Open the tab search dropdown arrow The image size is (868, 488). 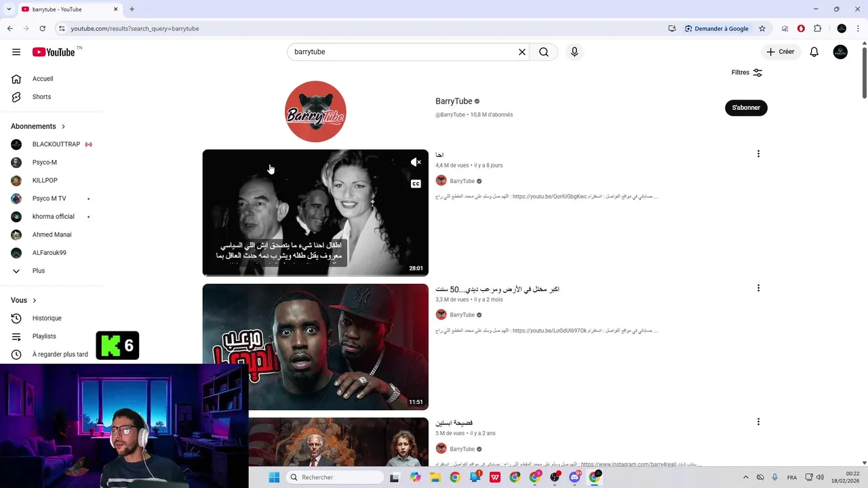coord(7,9)
